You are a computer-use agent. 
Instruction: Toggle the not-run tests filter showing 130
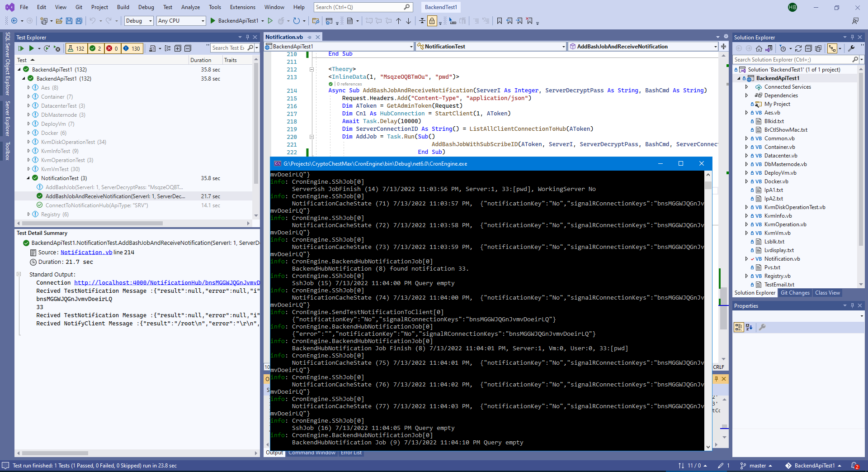coord(132,48)
